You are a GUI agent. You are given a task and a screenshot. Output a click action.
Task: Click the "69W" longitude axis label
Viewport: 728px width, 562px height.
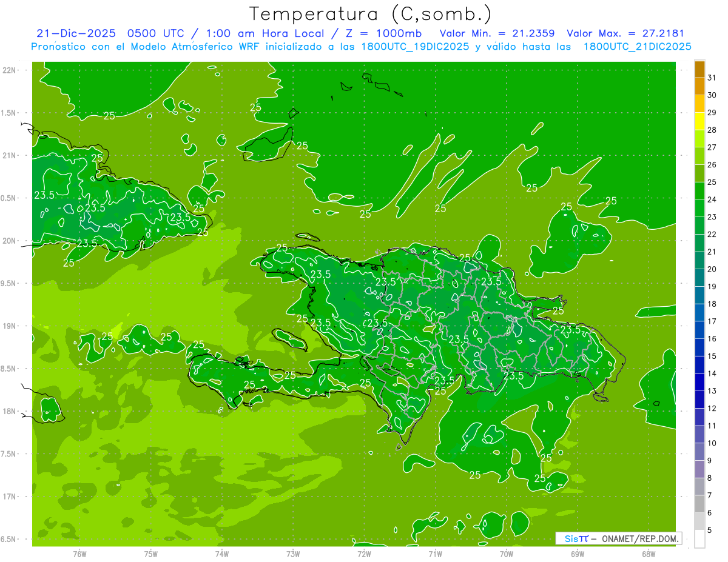tap(578, 554)
